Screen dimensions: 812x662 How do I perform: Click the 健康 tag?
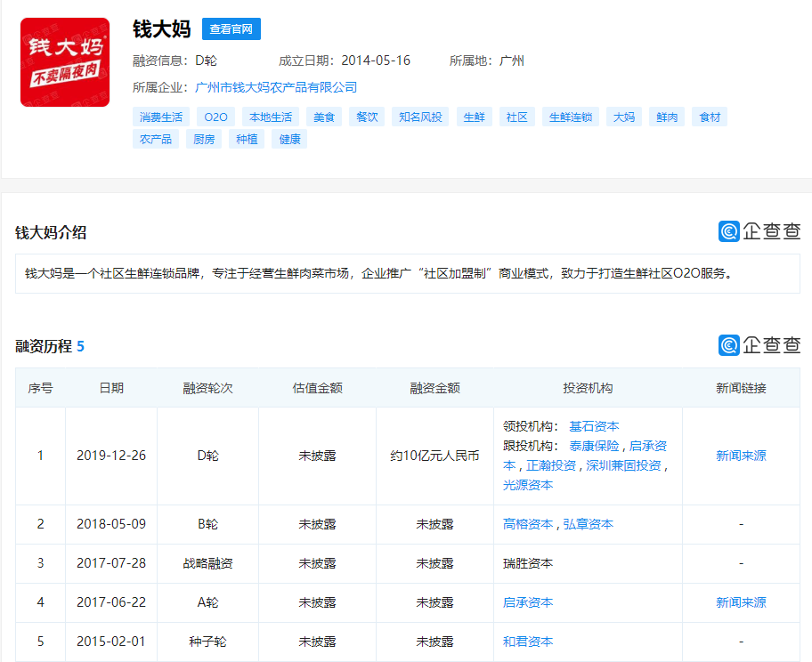click(x=288, y=139)
